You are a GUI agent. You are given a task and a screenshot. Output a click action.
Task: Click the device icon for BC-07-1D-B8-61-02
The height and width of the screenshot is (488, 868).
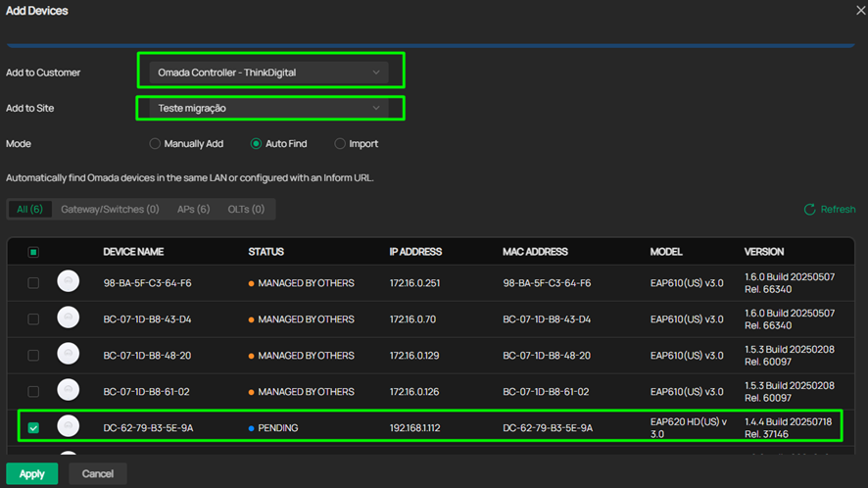[x=68, y=392]
